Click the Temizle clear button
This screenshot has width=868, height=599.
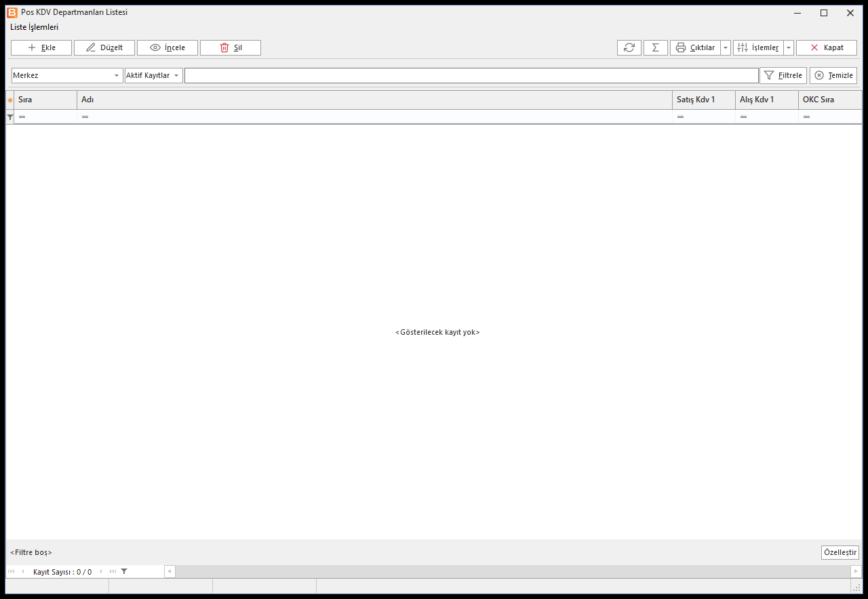833,75
